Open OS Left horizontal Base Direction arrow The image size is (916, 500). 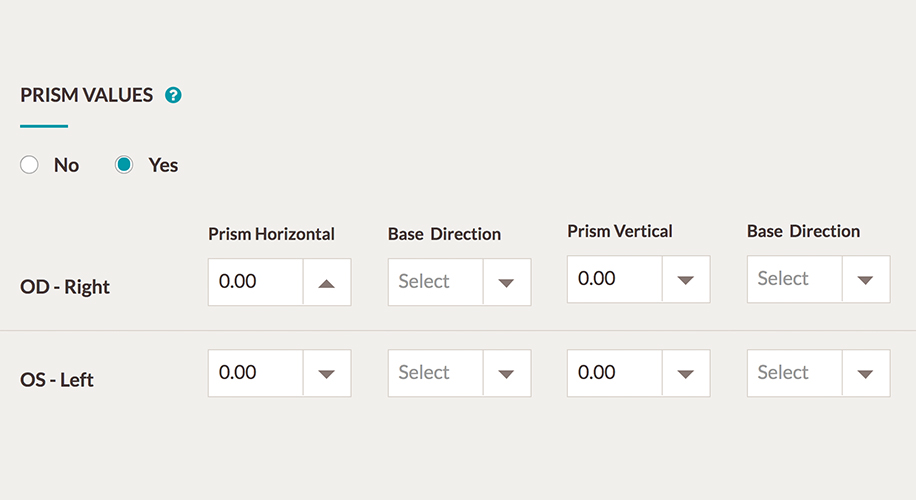pos(506,373)
